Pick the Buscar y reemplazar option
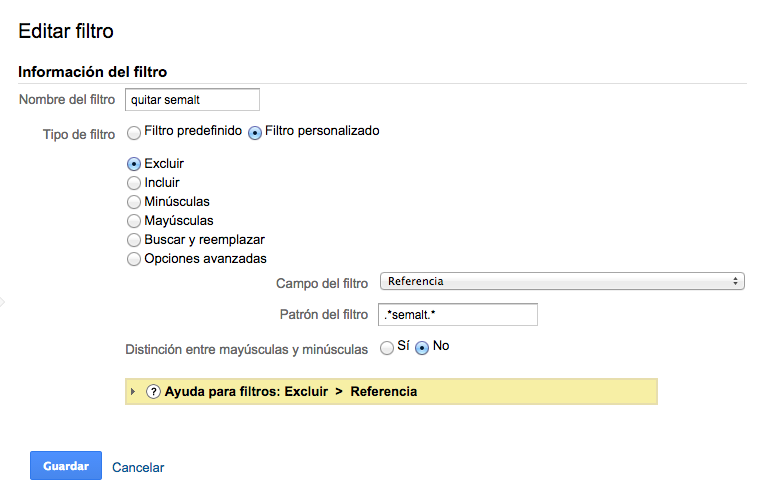Screen dimensions: 759x498 pos(134,240)
